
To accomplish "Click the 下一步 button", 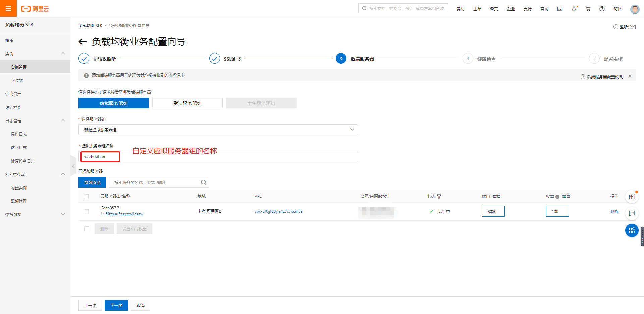I will [116, 305].
